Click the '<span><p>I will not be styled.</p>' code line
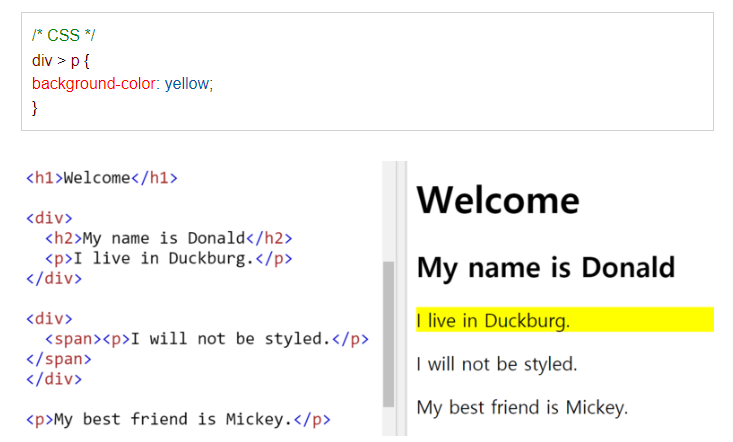The height and width of the screenshot is (442, 733). point(207,339)
